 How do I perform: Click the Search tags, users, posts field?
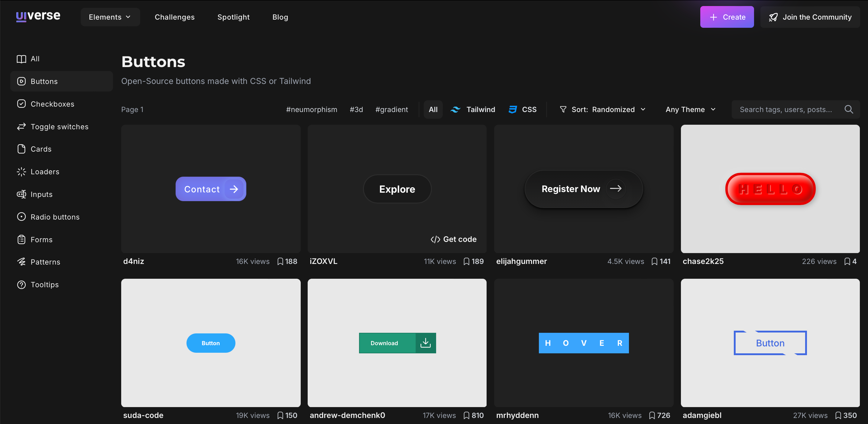[x=795, y=109]
